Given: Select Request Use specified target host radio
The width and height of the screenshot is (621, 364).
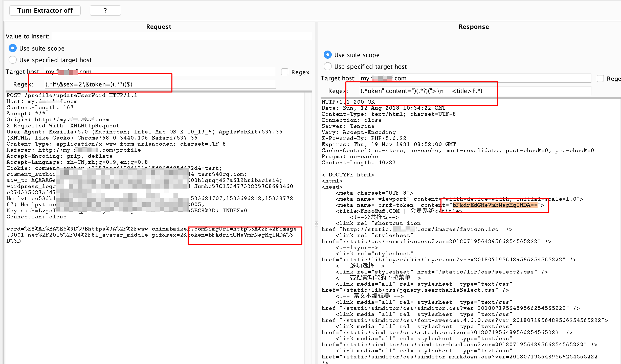Looking at the screenshot, I should 12,60.
